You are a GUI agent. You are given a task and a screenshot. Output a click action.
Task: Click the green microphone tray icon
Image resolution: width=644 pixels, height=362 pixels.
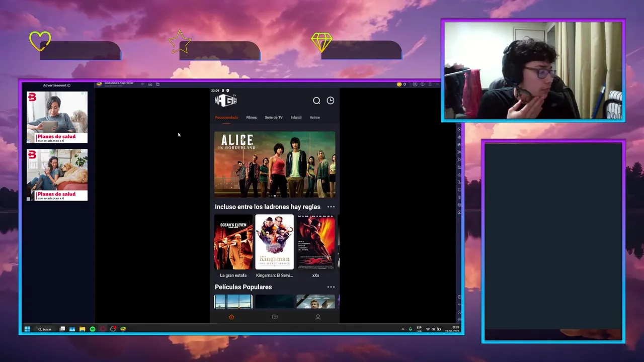pos(411,329)
